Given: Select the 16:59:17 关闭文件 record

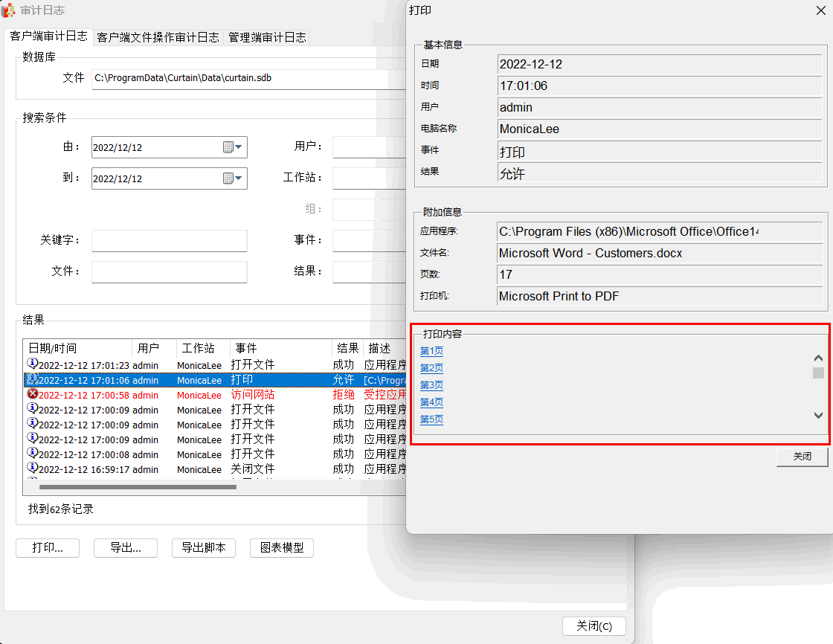Looking at the screenshot, I should [x=215, y=469].
